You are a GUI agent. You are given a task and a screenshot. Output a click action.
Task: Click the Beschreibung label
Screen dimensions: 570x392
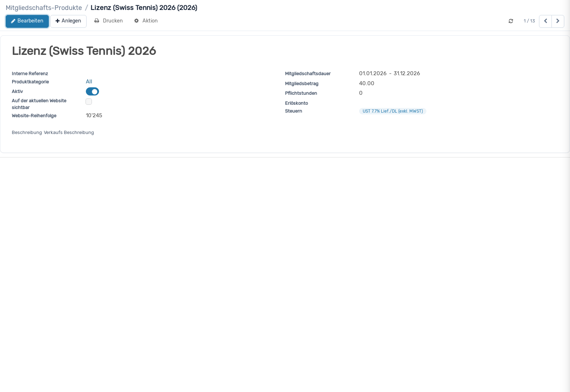(27, 133)
